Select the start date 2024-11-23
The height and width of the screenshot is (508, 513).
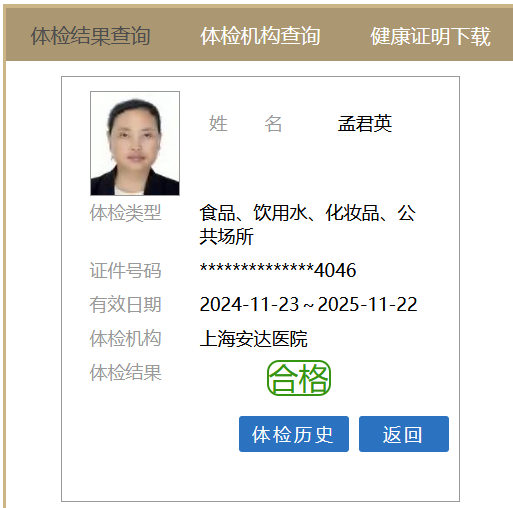pos(249,304)
